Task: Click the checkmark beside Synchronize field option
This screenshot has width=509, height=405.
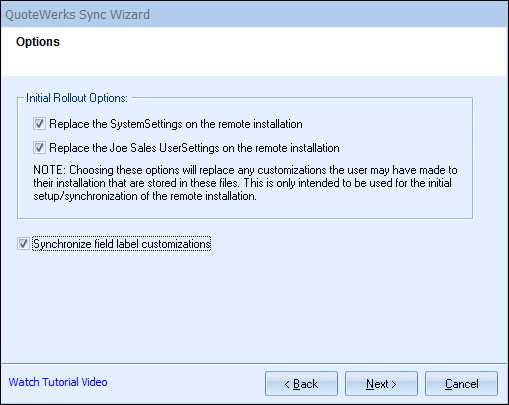Action: tap(23, 243)
